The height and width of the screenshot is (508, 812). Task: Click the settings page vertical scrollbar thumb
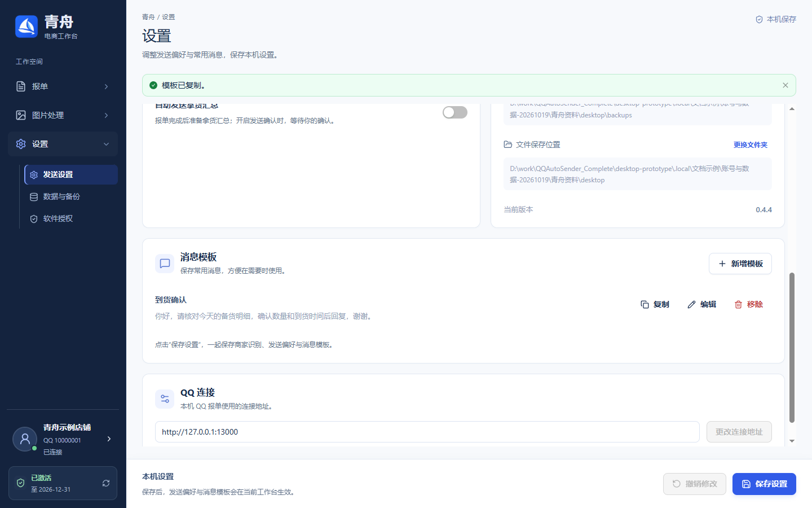(792, 348)
